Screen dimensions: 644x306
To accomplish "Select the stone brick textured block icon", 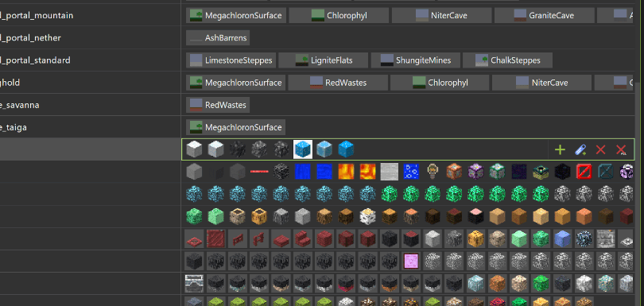I will tap(606, 238).
